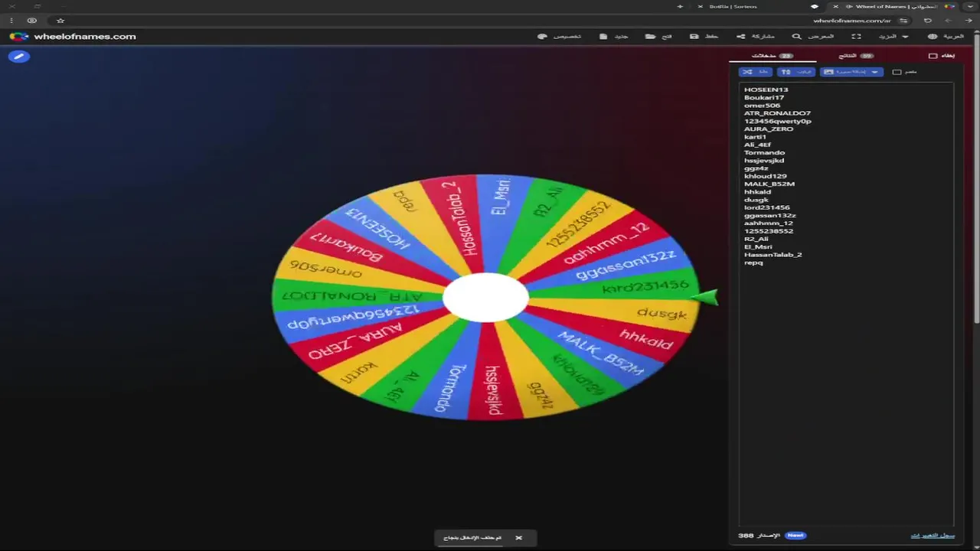Click the Save disk icon in toolbar
The height and width of the screenshot is (551, 980).
tap(694, 36)
